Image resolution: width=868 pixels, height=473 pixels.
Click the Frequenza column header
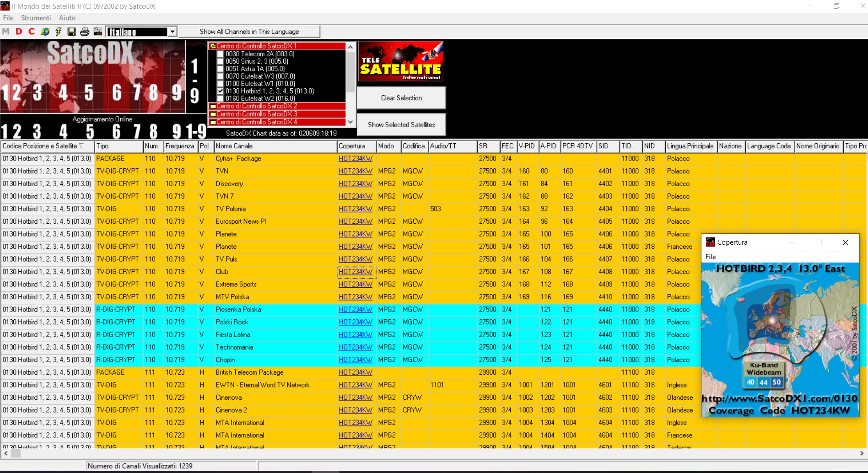pos(181,146)
